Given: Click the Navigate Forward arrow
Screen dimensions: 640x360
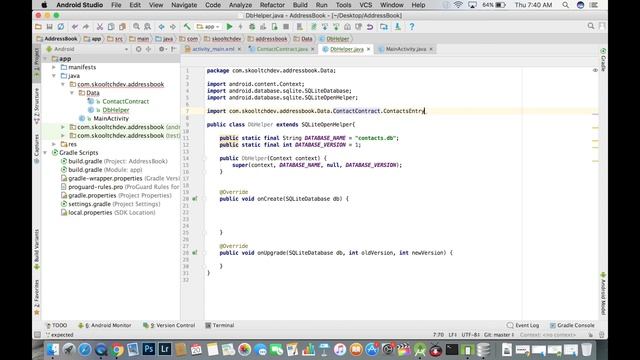Looking at the screenshot, I should 173,27.
